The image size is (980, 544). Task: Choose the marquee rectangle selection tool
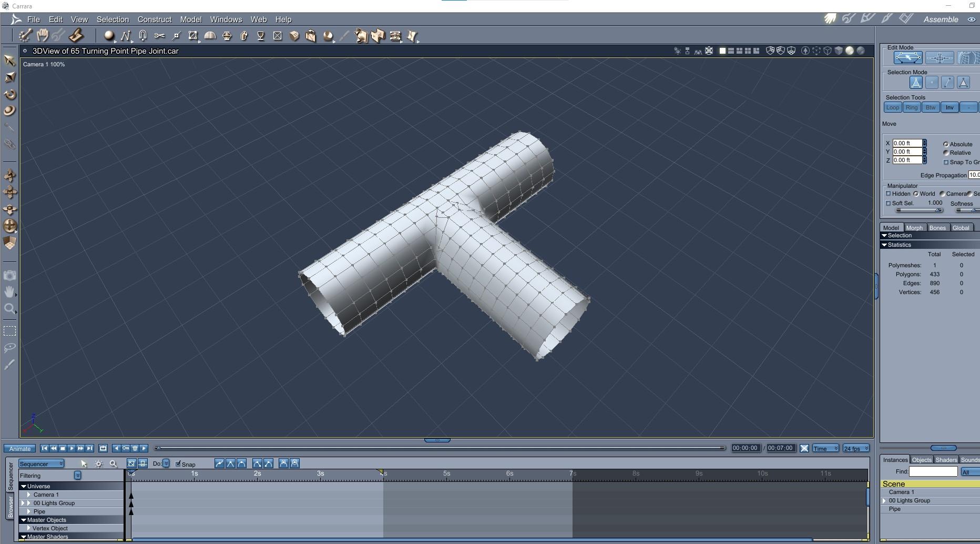[x=9, y=331]
